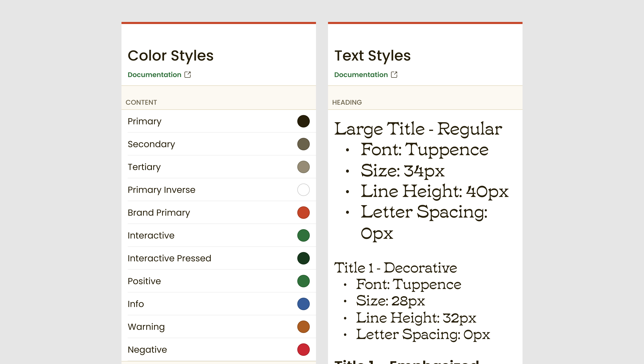Pick the Primary Inverse white swatch
The image size is (644, 364).
tap(303, 190)
